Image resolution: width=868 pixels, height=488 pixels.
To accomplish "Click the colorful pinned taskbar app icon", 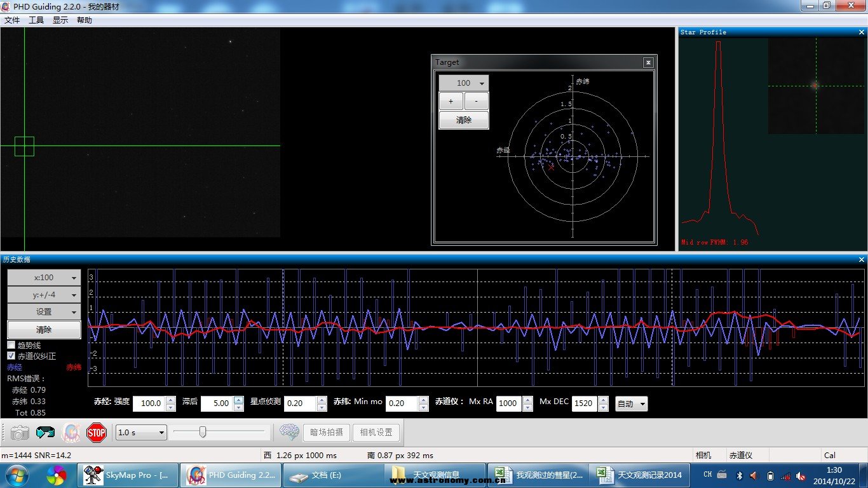I will click(x=57, y=475).
